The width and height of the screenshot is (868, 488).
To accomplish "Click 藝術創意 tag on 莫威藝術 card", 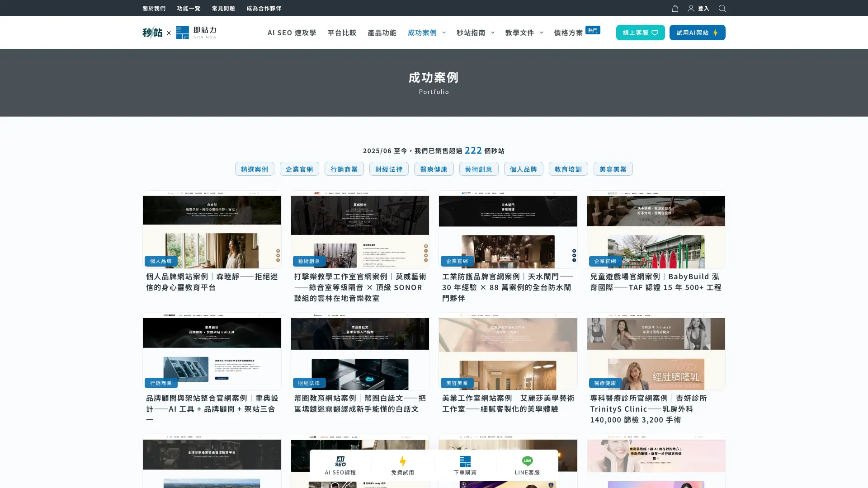I will click(309, 261).
